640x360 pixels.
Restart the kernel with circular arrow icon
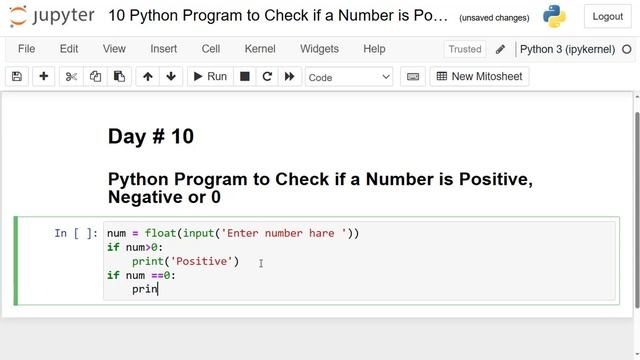pos(267,76)
